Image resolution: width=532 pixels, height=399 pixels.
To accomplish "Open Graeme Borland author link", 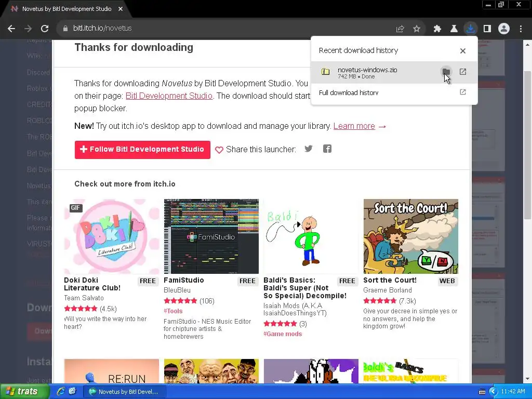I will 388,290.
